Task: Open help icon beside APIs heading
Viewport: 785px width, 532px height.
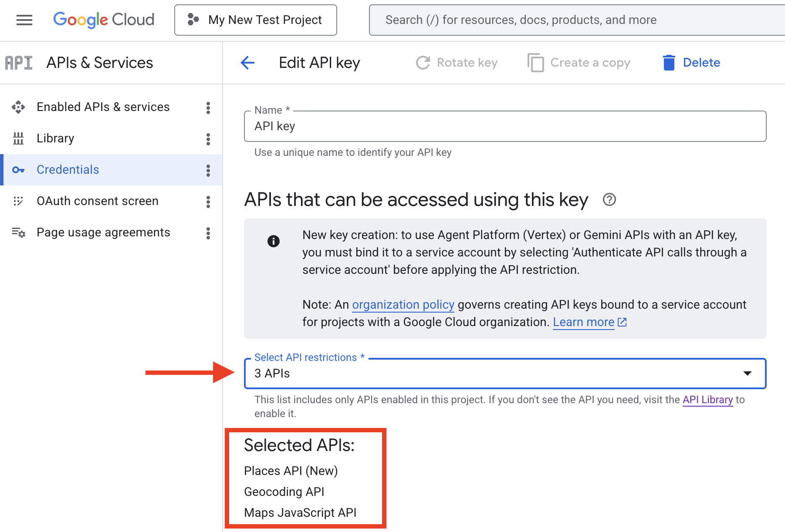Action: coord(609,200)
